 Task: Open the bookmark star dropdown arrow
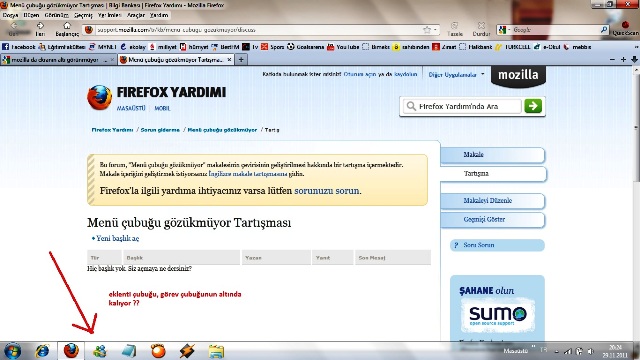(435, 30)
